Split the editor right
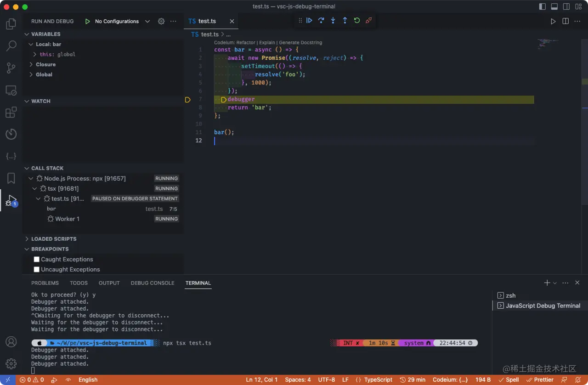This screenshot has width=588, height=385. (565, 21)
